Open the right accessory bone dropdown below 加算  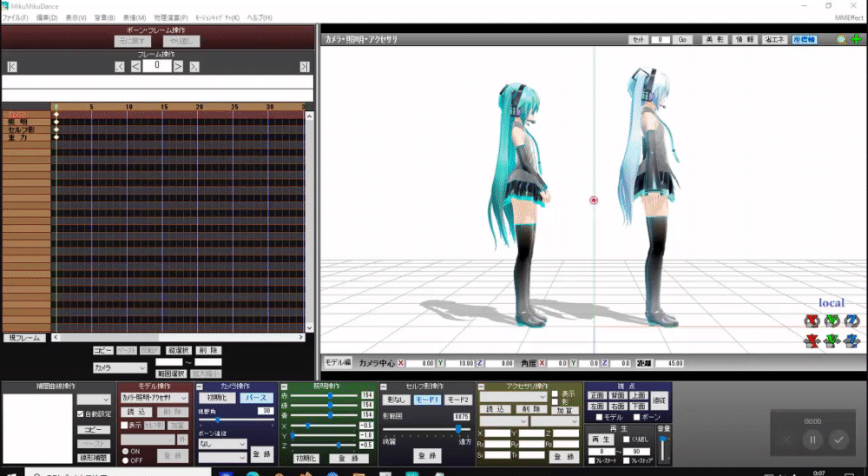(555, 421)
